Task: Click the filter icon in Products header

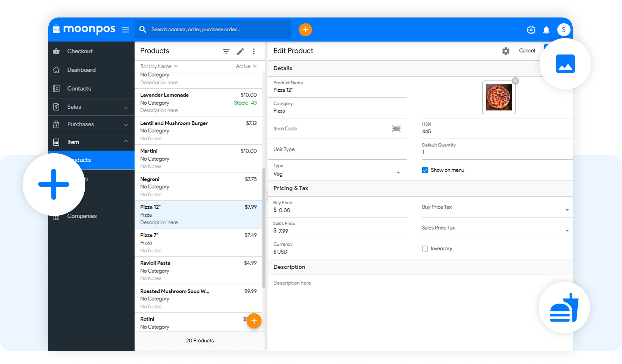Action: tap(226, 51)
